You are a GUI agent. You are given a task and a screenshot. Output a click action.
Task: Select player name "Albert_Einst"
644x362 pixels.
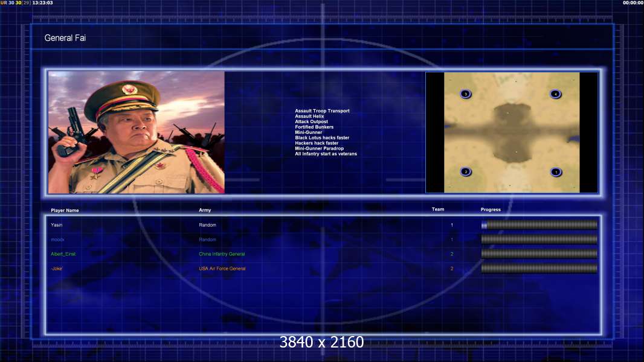click(63, 254)
